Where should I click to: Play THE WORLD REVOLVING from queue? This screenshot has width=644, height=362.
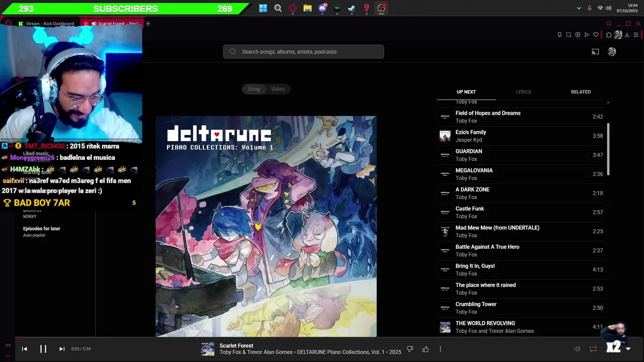point(521,327)
